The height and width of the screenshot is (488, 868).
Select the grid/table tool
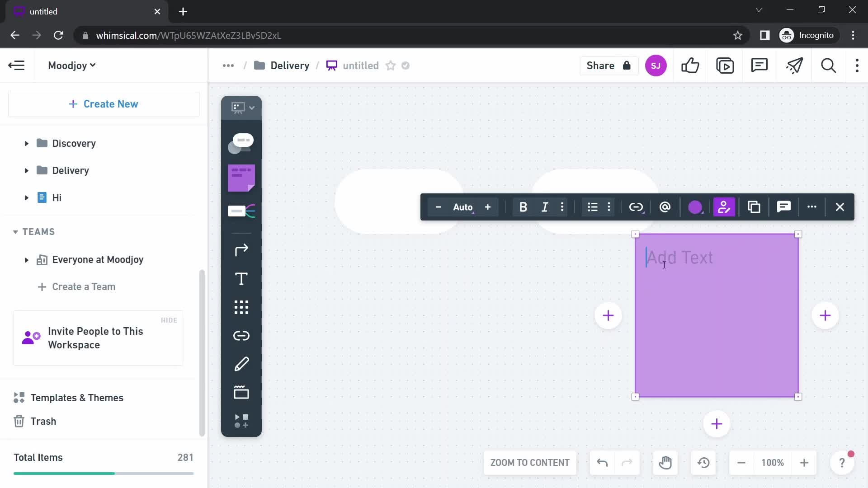[241, 307]
